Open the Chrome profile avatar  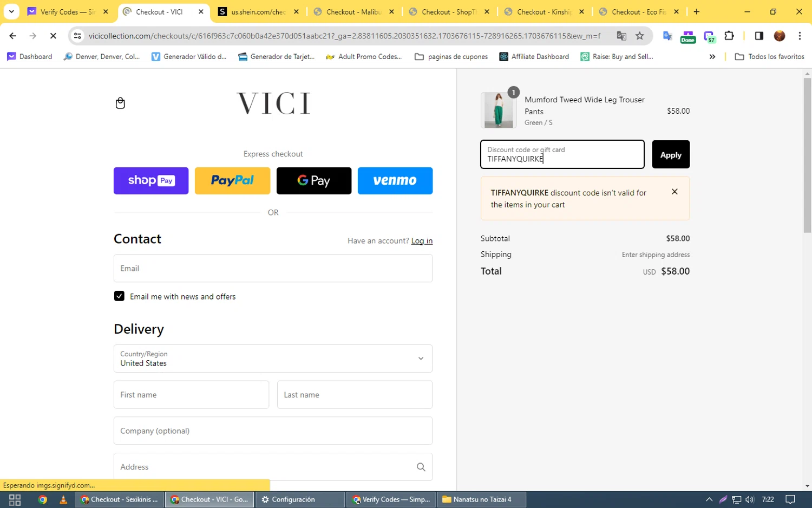(x=780, y=36)
